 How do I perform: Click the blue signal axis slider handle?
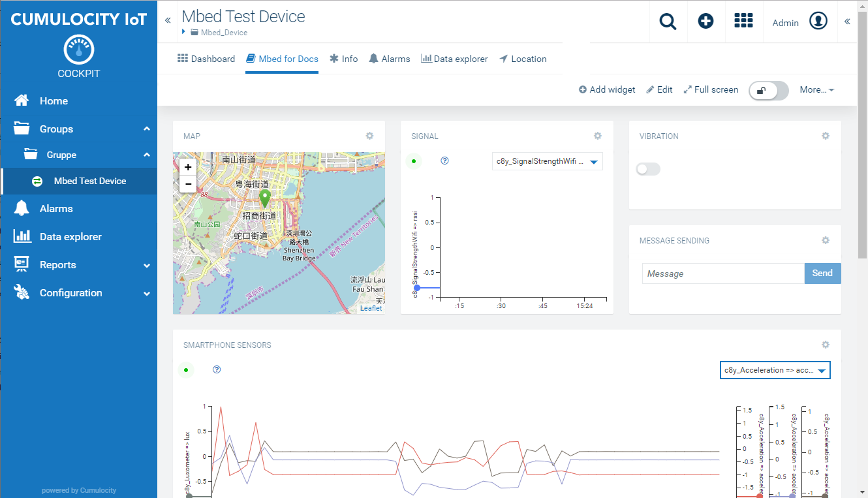(x=417, y=288)
